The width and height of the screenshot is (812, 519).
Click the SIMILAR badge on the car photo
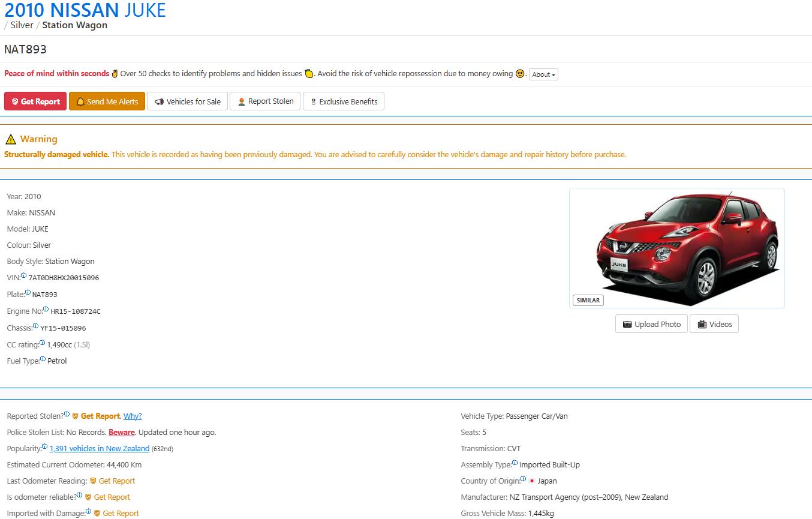(x=588, y=300)
